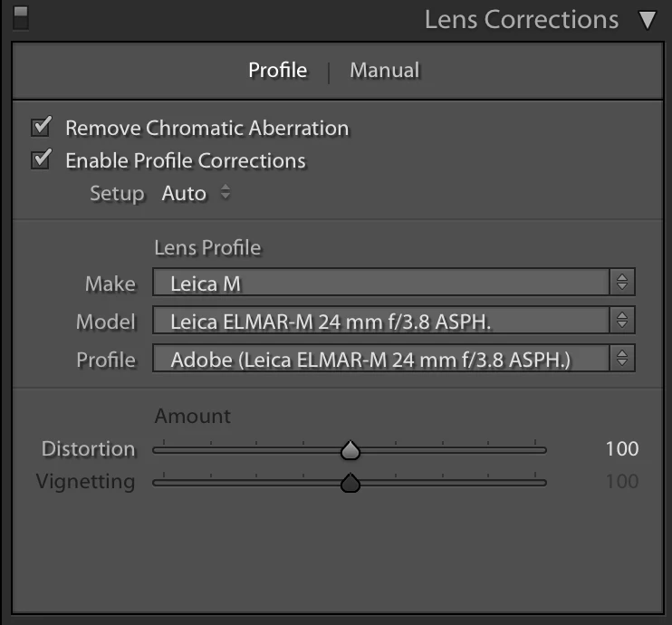This screenshot has height=625, width=672.
Task: Switch to the Manual tab
Action: pyautogui.click(x=384, y=71)
